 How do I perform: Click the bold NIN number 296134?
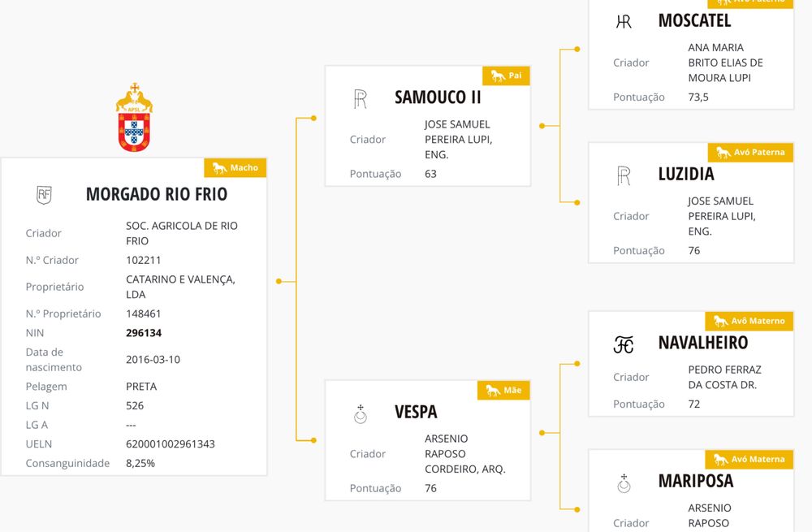pos(144,333)
